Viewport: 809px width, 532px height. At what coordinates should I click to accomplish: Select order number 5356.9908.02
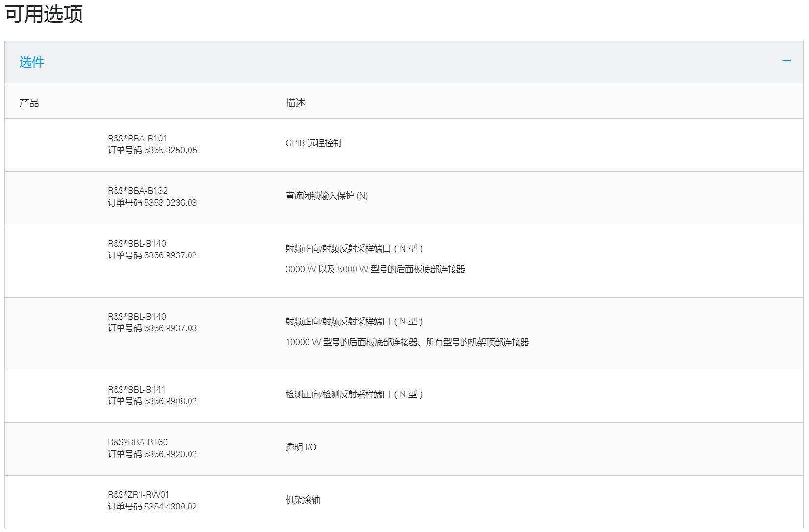click(170, 401)
